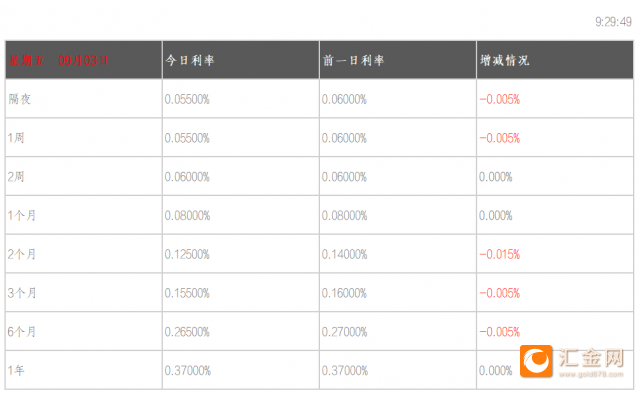Select the 1年 row label
The image size is (640, 400).
pyautogui.click(x=16, y=371)
